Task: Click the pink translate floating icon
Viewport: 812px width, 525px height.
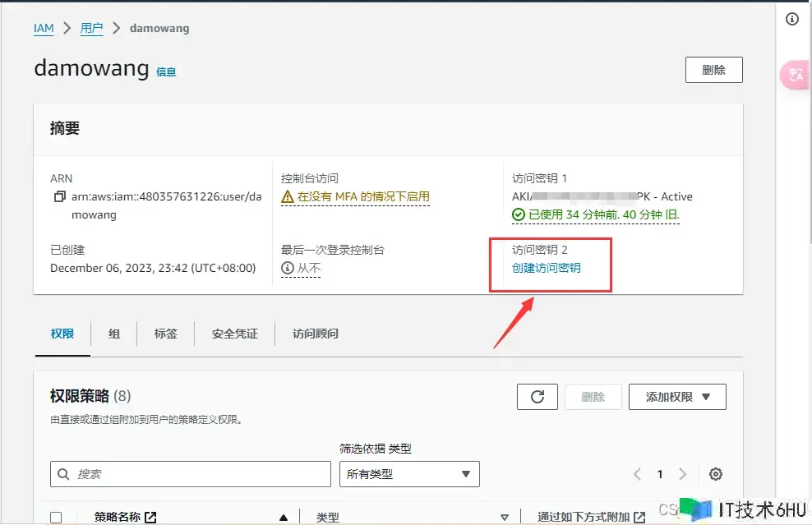Action: [796, 75]
